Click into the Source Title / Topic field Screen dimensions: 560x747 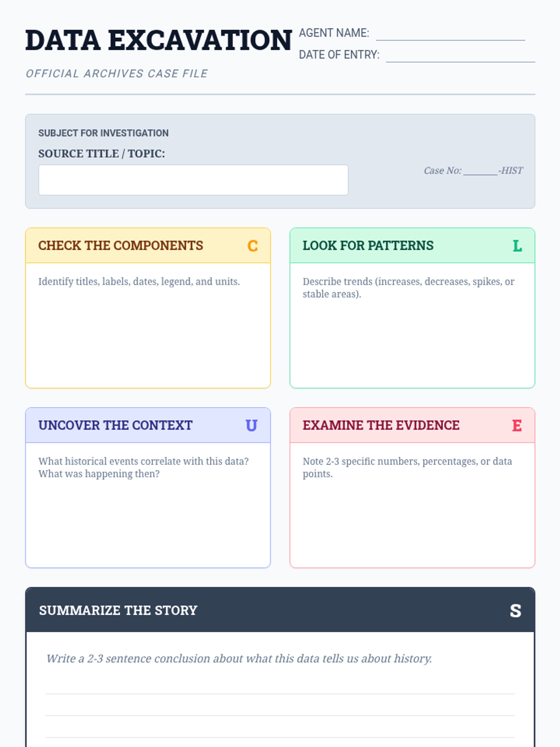pyautogui.click(x=193, y=180)
